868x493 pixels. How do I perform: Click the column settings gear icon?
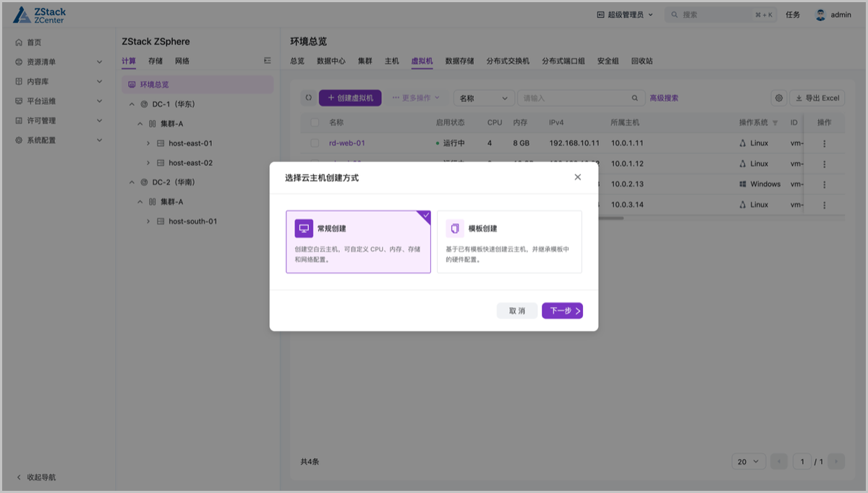click(779, 98)
